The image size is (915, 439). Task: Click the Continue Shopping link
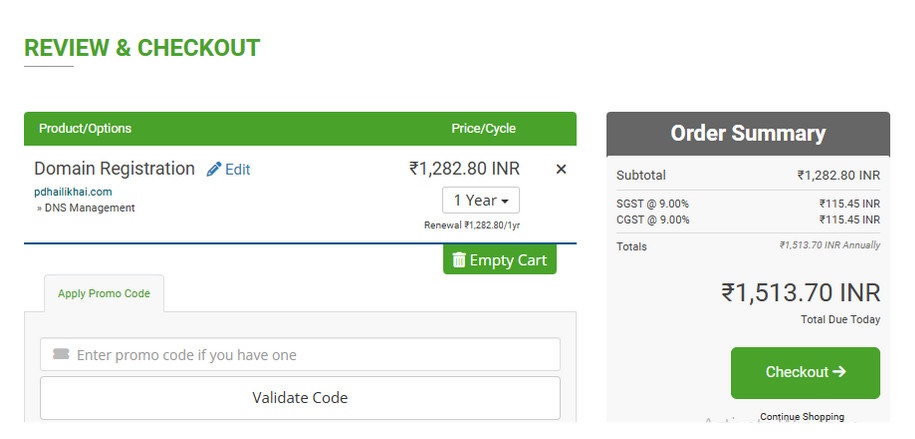(x=802, y=417)
